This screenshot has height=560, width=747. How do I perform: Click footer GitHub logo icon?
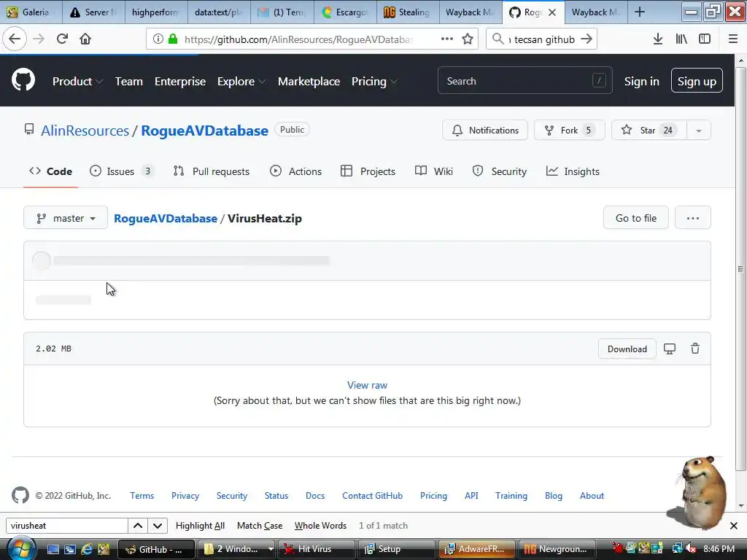click(20, 495)
